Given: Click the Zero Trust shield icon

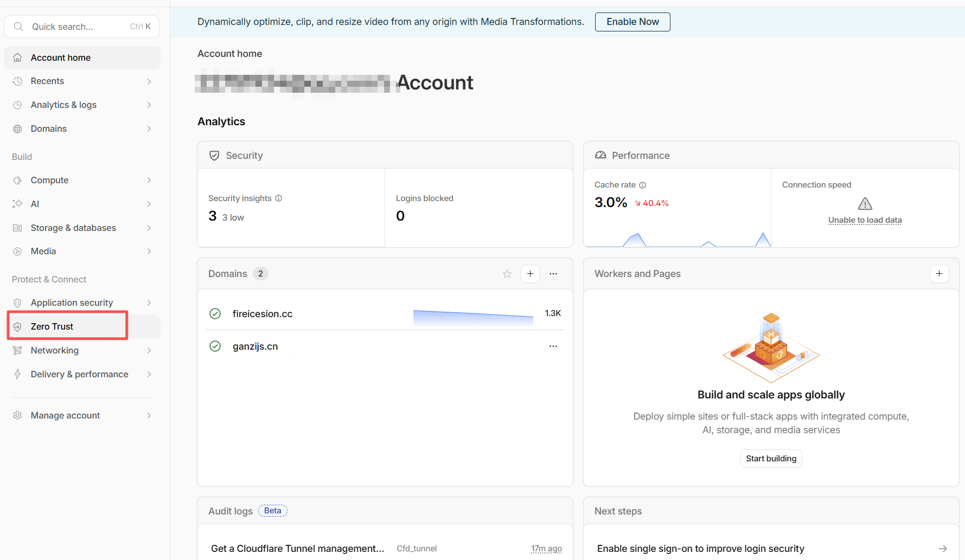Looking at the screenshot, I should pos(17,327).
